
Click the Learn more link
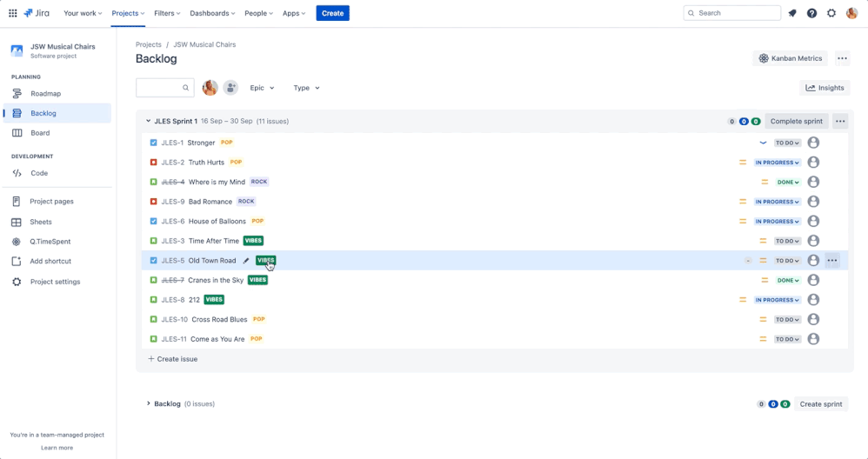coord(57,448)
